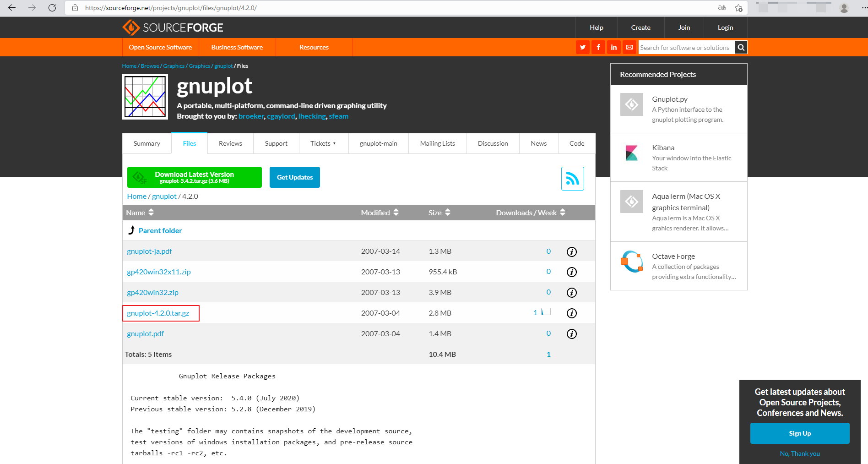This screenshot has width=868, height=464.
Task: Click the browser back arrow
Action: click(12, 8)
